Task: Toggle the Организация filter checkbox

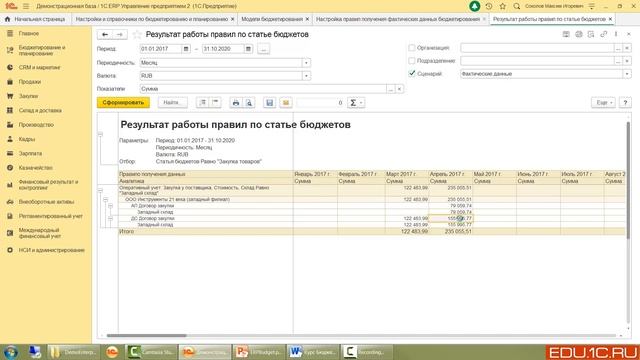Action: 412,48
